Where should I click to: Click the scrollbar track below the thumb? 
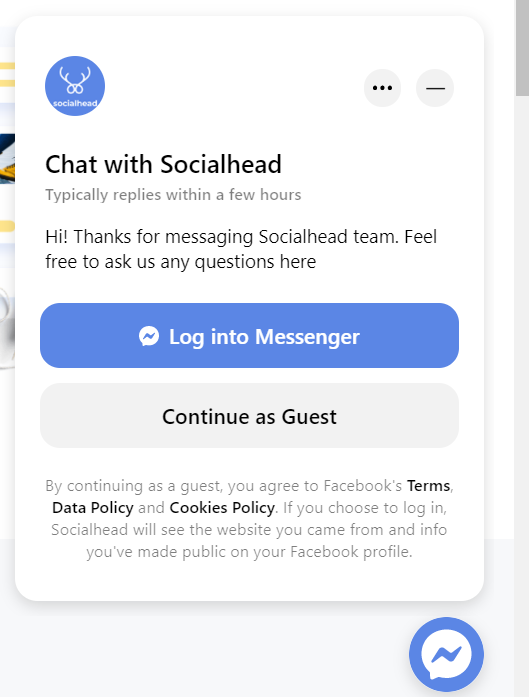(x=522, y=396)
